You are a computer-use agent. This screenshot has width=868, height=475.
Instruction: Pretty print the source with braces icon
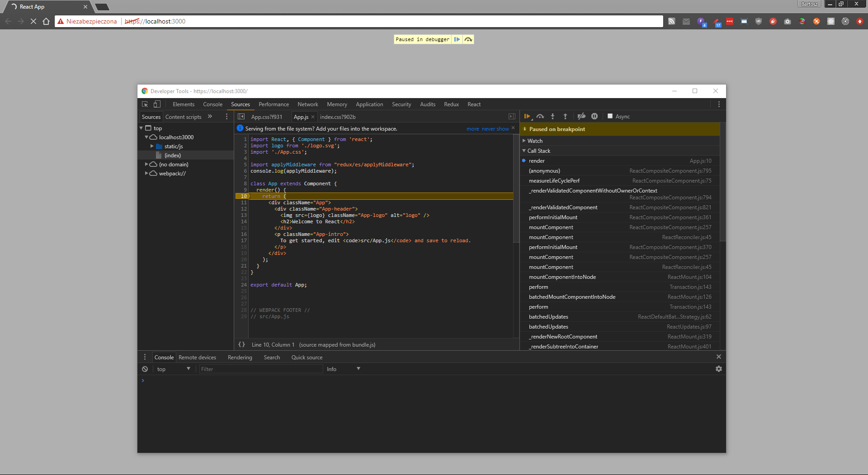coord(242,345)
